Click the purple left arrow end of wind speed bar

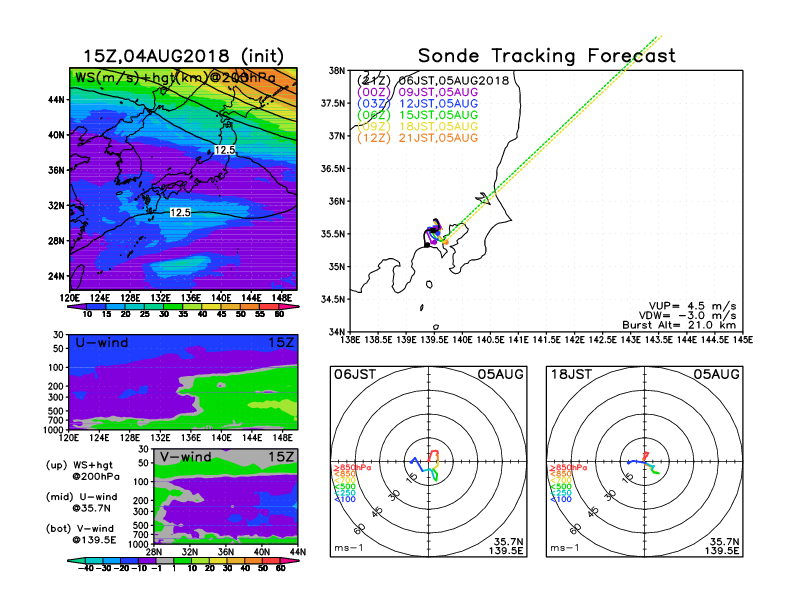pyautogui.click(x=78, y=307)
